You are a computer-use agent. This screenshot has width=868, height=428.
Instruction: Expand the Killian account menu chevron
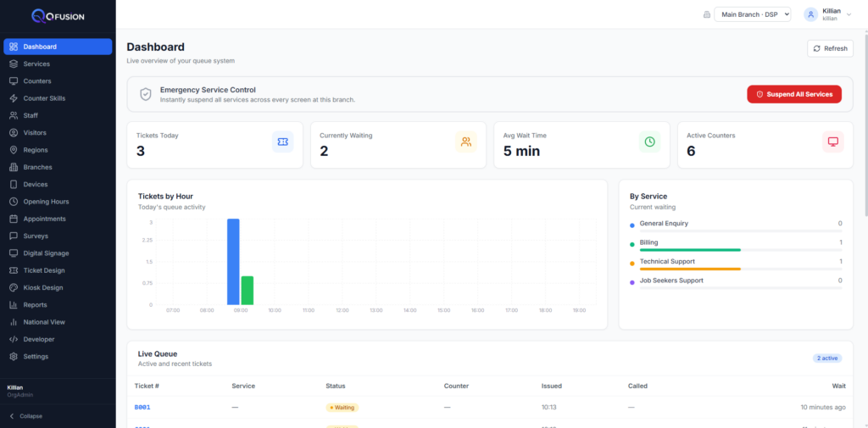point(849,15)
